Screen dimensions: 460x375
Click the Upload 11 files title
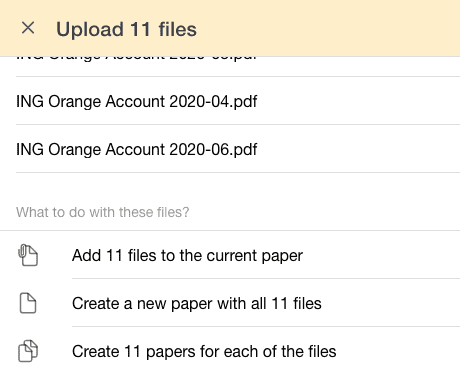click(x=126, y=29)
